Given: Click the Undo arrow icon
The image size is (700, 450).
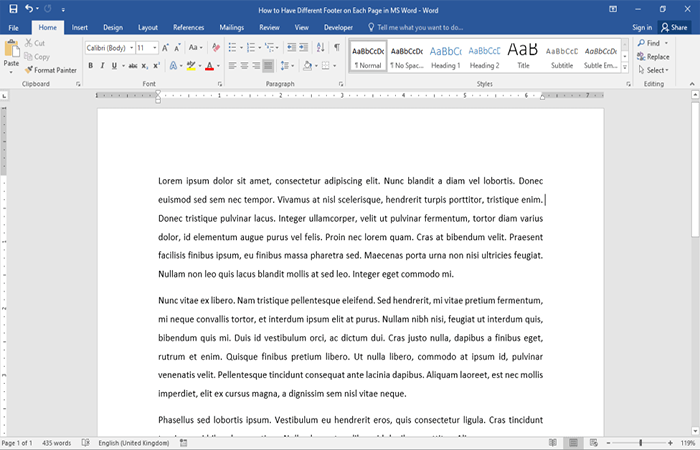Looking at the screenshot, I should coord(30,9).
